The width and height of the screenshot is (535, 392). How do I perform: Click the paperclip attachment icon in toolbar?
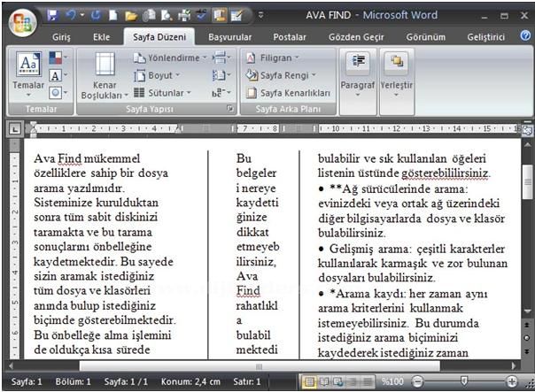coord(149,15)
